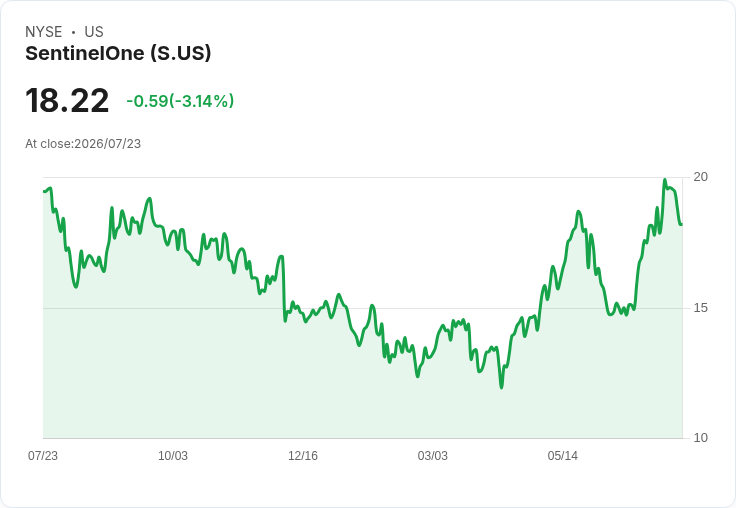Screen dimensions: 736x508
Task: Click the chart's lowest trough point
Action: (501, 387)
